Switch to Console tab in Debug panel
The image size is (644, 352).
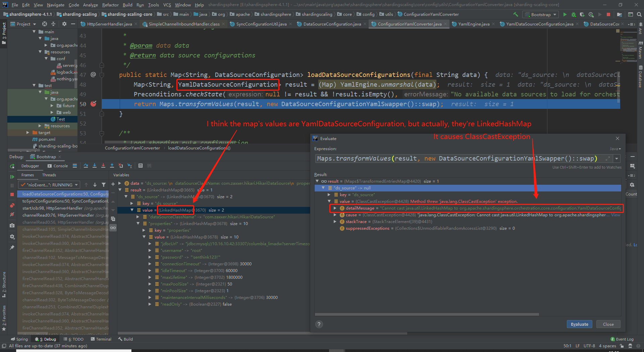coord(58,166)
